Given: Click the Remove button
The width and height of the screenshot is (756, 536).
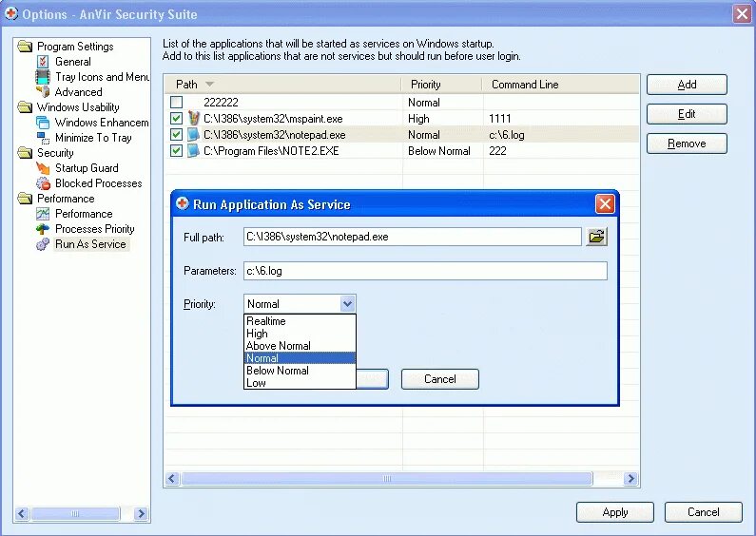Looking at the screenshot, I should click(x=687, y=144).
